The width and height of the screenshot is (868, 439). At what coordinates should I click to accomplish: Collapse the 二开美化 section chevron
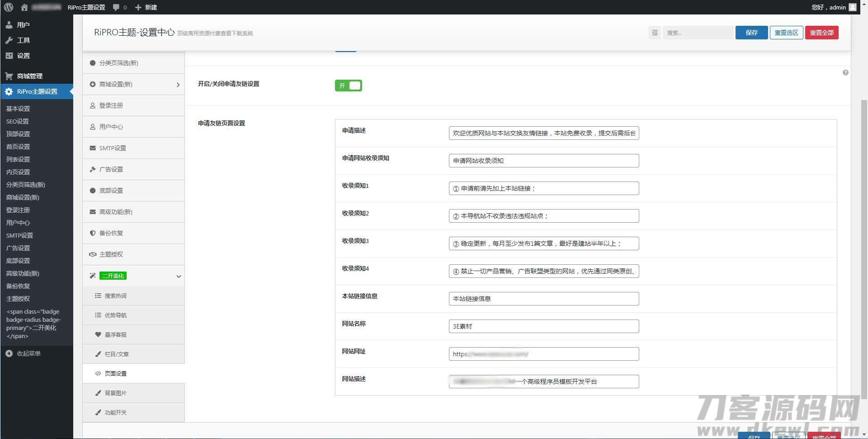[179, 276]
